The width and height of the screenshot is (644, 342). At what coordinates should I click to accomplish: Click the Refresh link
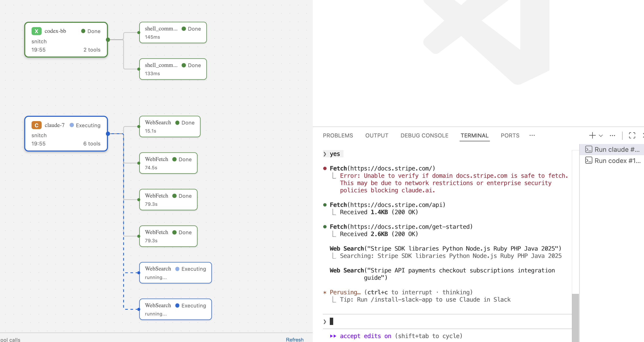(x=294, y=339)
